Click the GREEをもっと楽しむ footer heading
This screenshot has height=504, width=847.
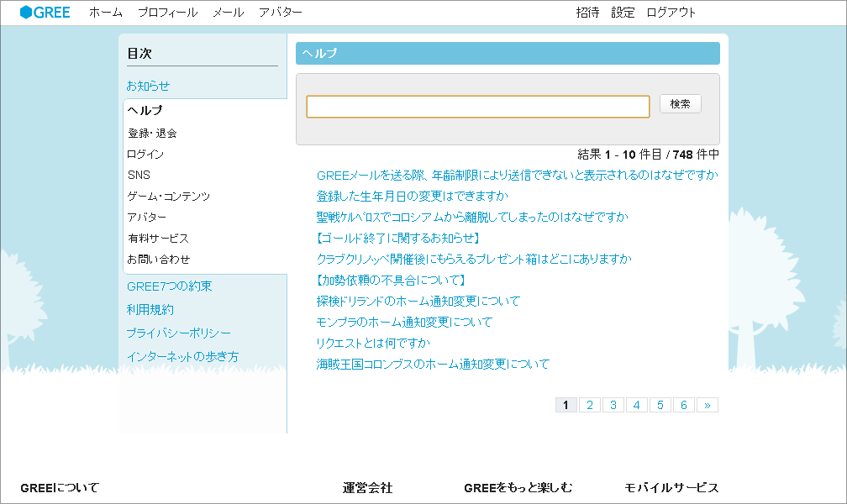(518, 488)
